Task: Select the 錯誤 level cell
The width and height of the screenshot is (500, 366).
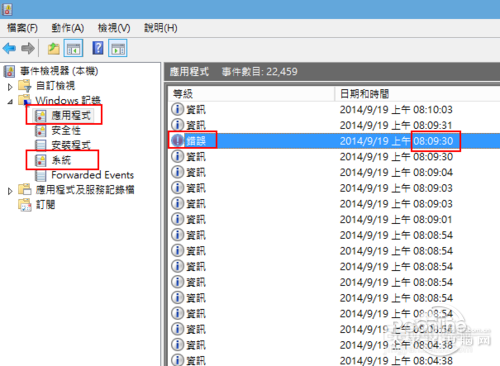Action: point(196,141)
